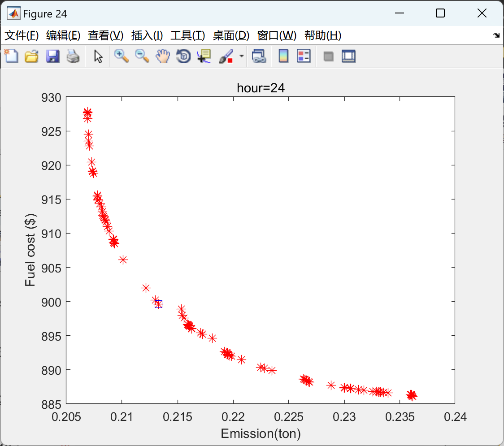504x446 pixels.
Task: Click the Fuel cost ($) axis label
Action: click(30, 250)
